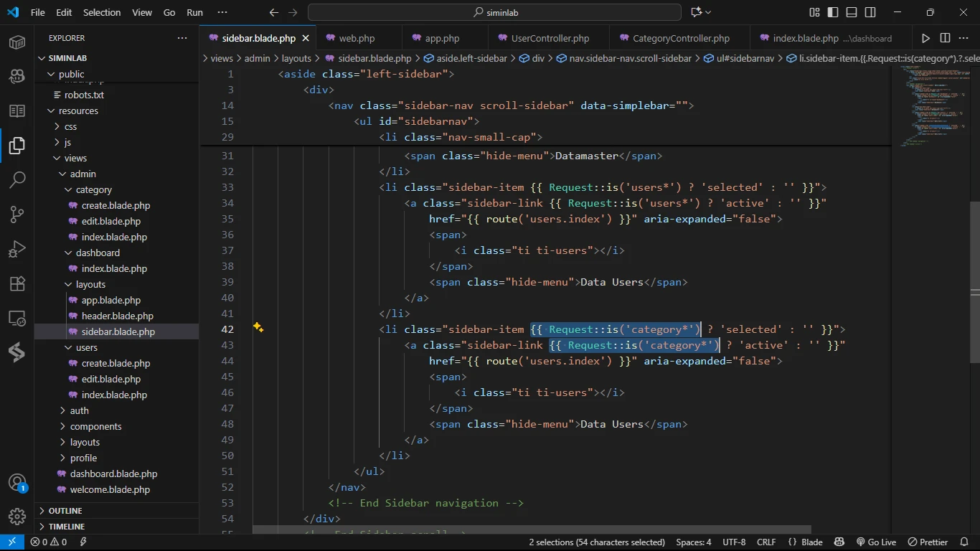Viewport: 980px width, 551px height.
Task: Open the Run and Debug view
Action: (17, 249)
